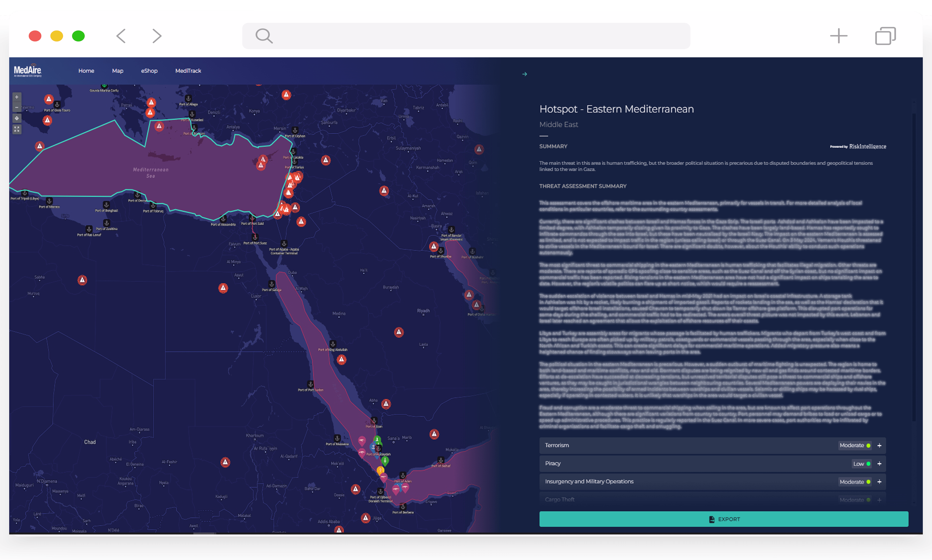Open the Home menu item
Viewport: 932px width, 560px height.
(86, 71)
